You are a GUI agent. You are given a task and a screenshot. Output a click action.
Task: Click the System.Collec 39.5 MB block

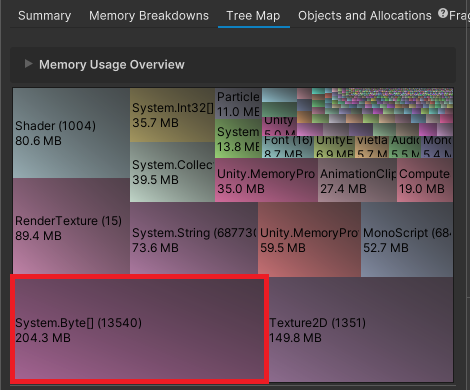pos(172,172)
